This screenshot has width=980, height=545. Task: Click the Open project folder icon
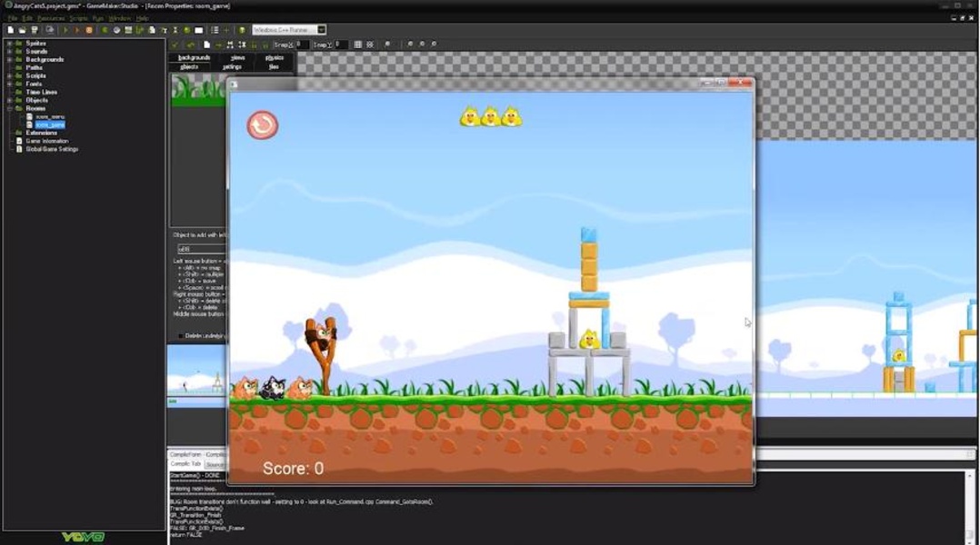click(x=22, y=30)
